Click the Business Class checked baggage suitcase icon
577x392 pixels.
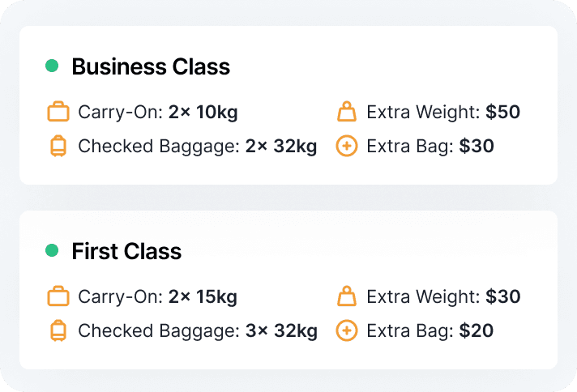58,146
